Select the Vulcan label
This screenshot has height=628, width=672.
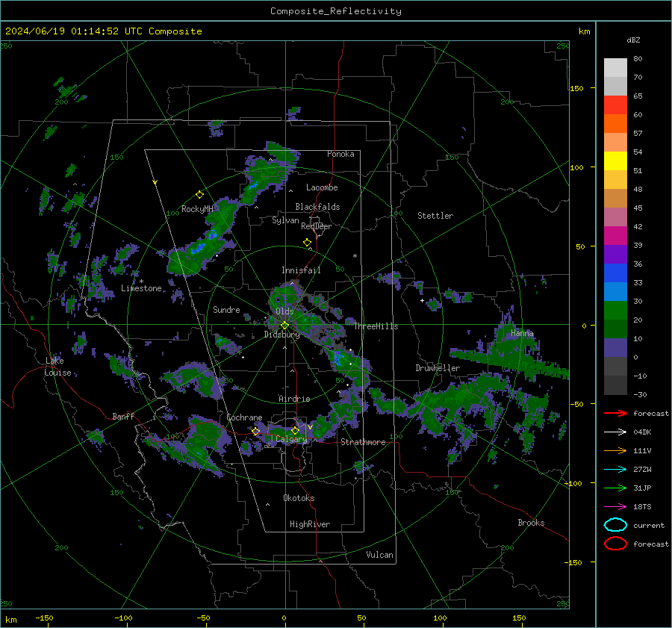point(379,555)
